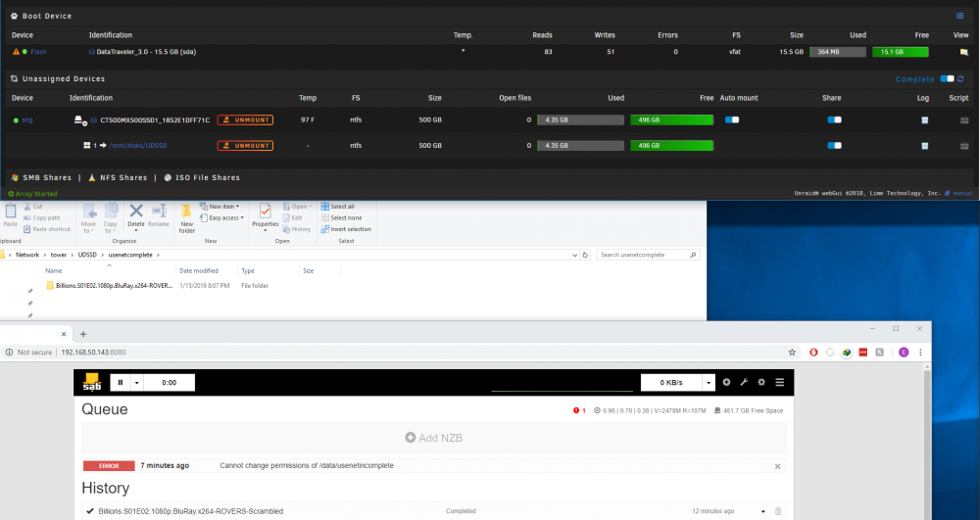
Task: Click the Delete X icon in Explorer
Action: [x=136, y=211]
